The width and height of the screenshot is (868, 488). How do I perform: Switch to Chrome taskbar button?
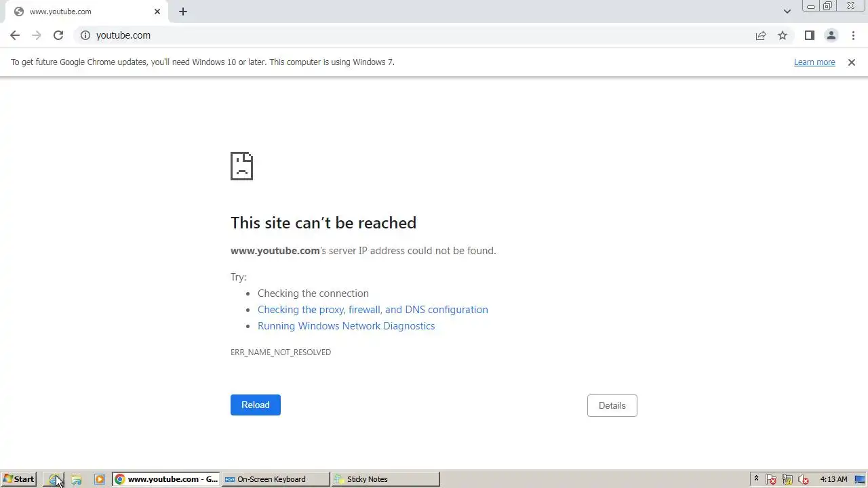point(166,479)
